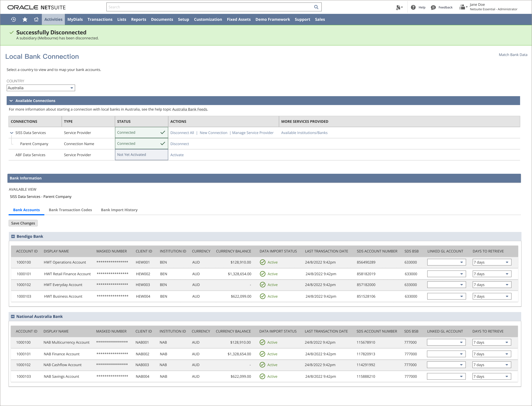Click the Manage Service Provider link

pyautogui.click(x=253, y=133)
